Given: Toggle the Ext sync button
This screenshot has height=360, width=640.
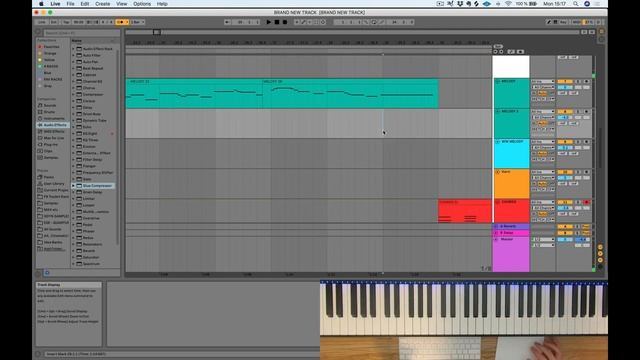Looking at the screenshot, I should pyautogui.click(x=54, y=22).
